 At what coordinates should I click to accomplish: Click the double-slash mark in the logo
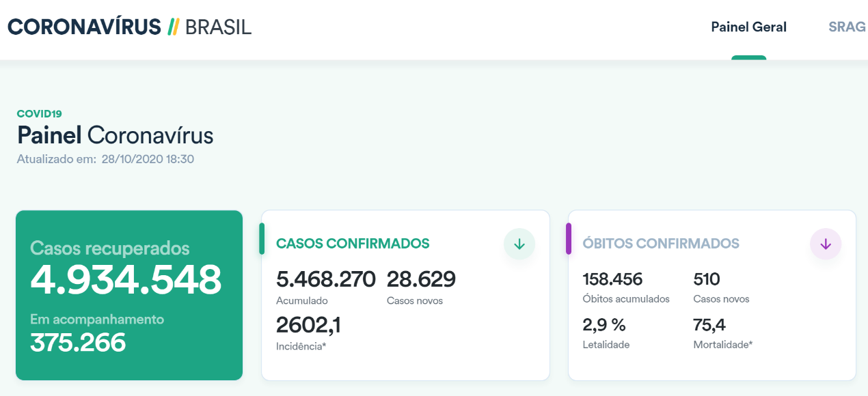174,27
